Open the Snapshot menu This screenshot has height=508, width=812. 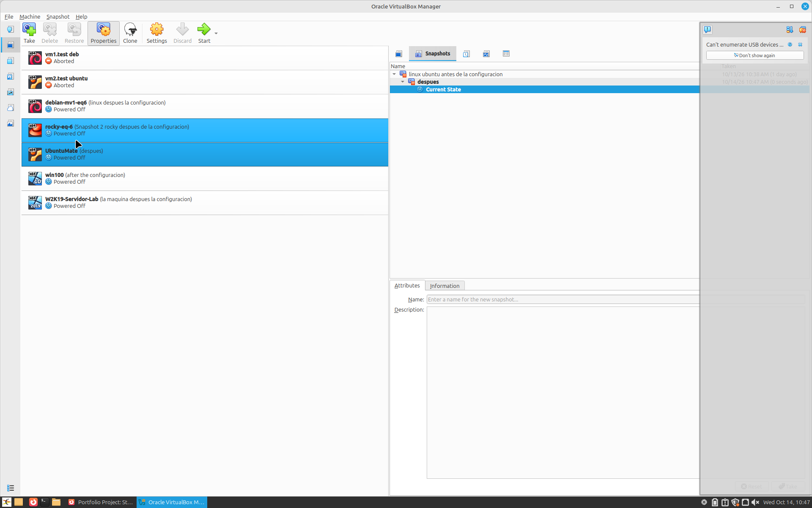click(x=58, y=17)
